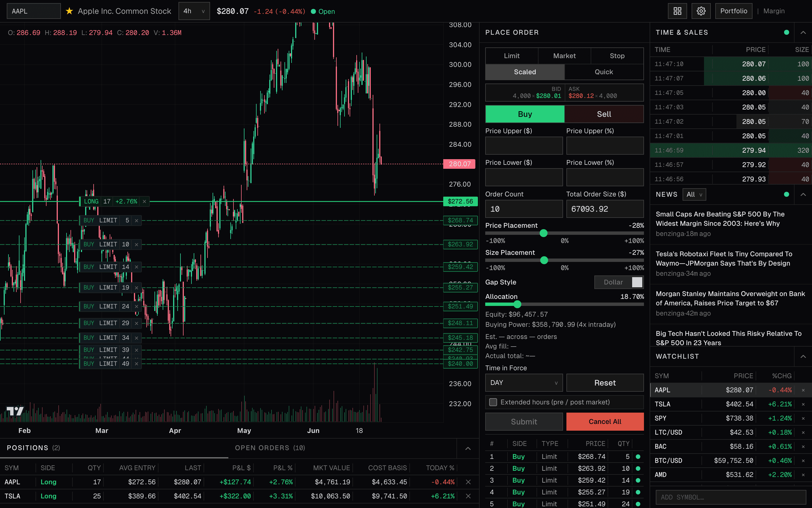Close the LONG 17 position chart label
This screenshot has width=812, height=508.
pos(144,202)
